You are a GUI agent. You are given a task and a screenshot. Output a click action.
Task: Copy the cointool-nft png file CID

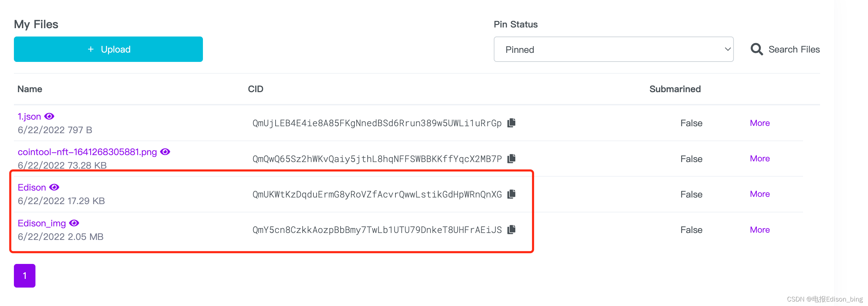pos(511,159)
